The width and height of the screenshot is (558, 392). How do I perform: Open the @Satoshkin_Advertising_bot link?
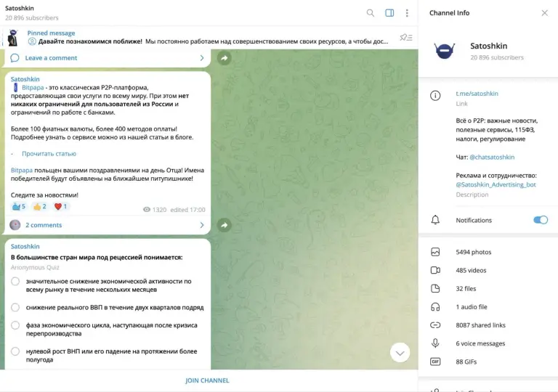tap(496, 184)
